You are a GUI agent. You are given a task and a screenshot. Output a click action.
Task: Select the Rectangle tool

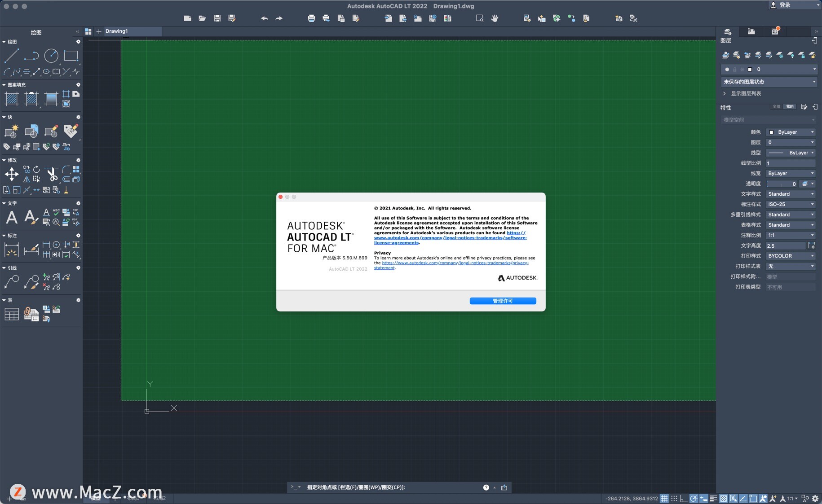click(x=71, y=56)
